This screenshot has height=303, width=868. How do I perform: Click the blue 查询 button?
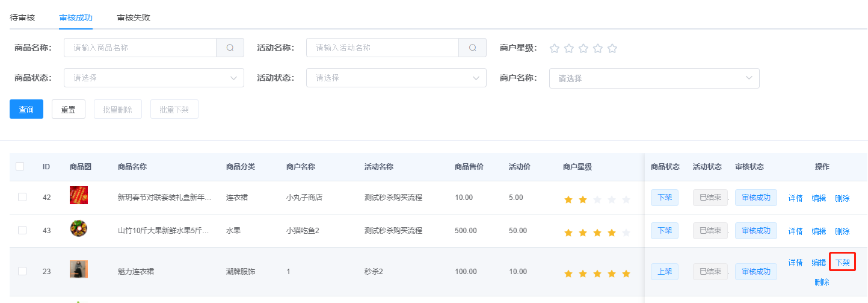[26, 110]
